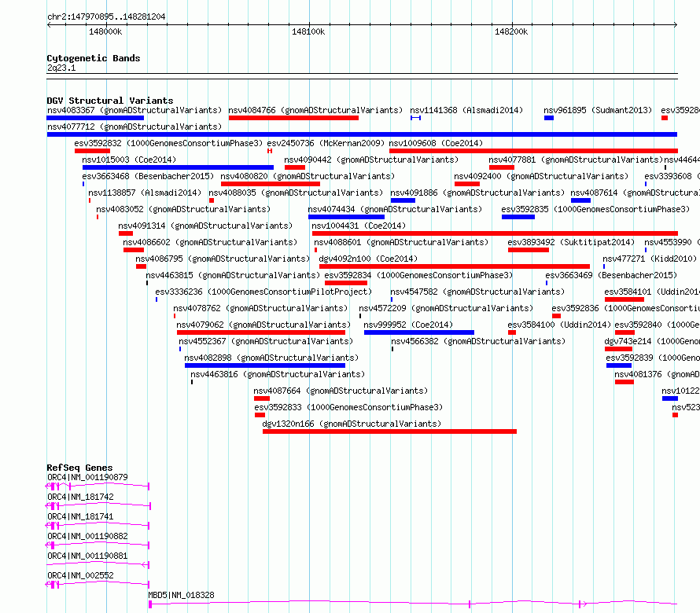The width and height of the screenshot is (700, 613).
Task: Click the red bar of esv3893492
Action: click(528, 250)
